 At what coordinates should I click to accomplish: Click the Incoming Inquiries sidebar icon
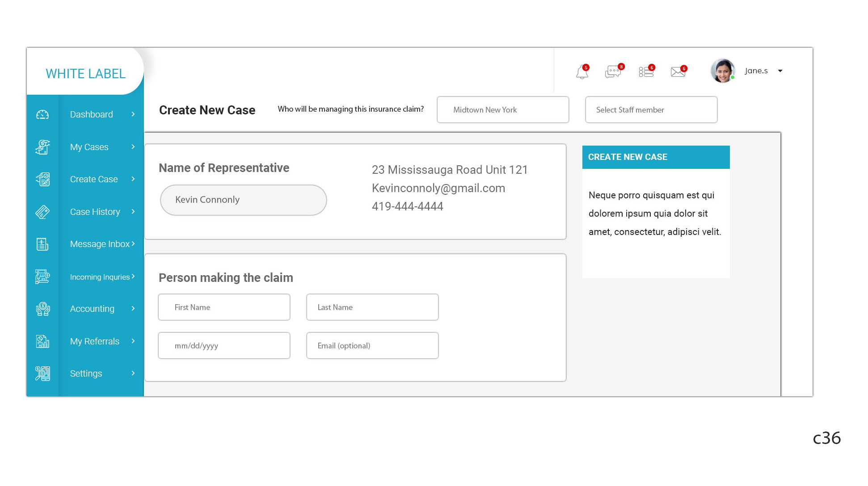42,277
